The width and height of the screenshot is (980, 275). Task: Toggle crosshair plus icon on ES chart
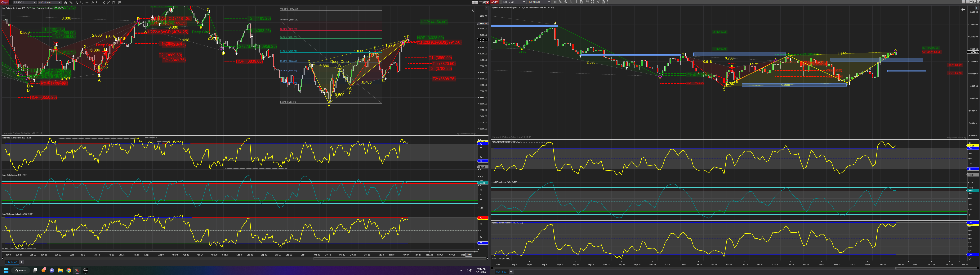87,2
